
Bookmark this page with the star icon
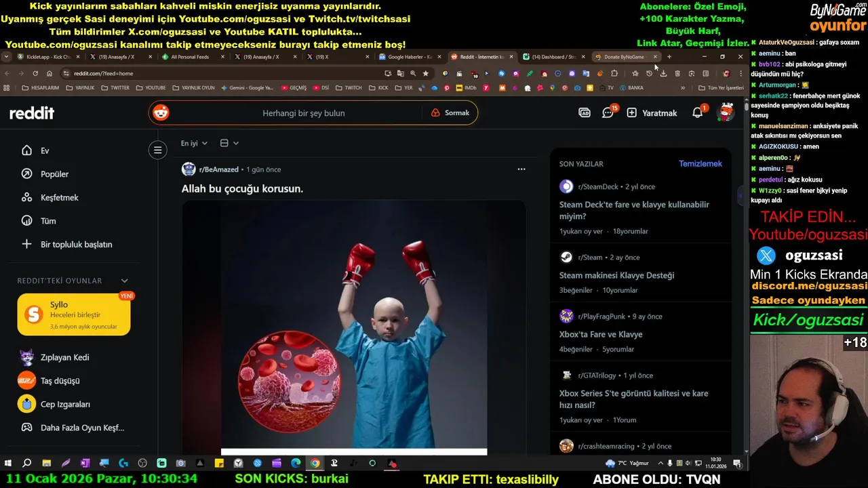[425, 73]
